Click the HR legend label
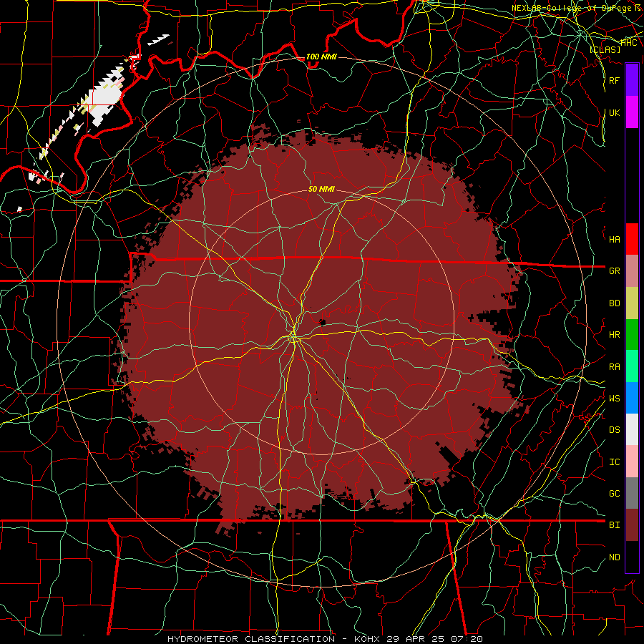The width and height of the screenshot is (644, 644). 614,335
